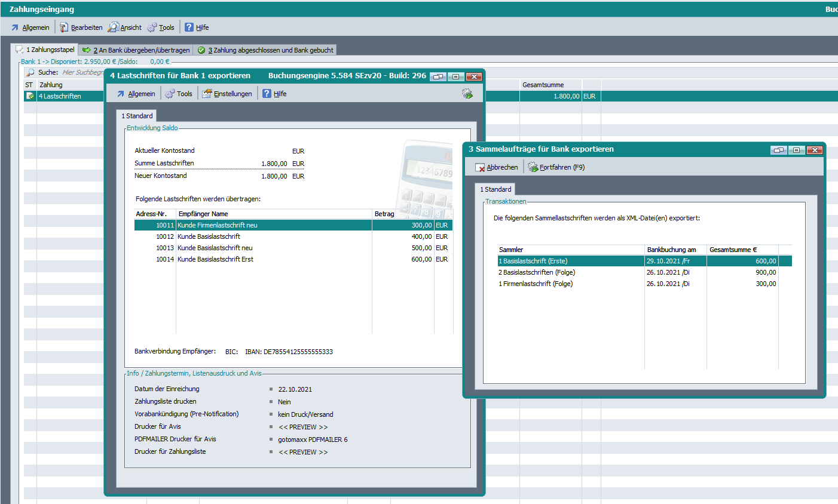Select the 2 Basislastschriften (Folge) row
The width and height of the screenshot is (838, 504).
pos(537,272)
